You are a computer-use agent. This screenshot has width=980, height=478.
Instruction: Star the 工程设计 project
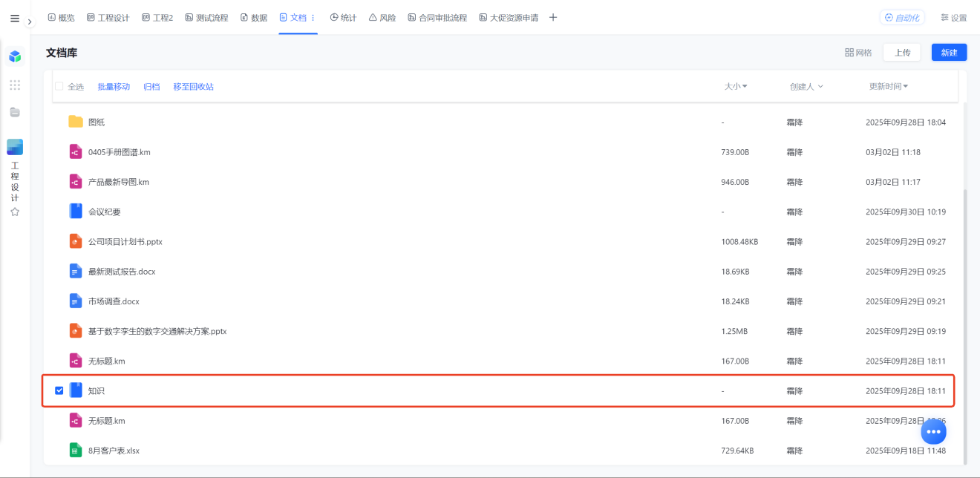click(x=15, y=212)
